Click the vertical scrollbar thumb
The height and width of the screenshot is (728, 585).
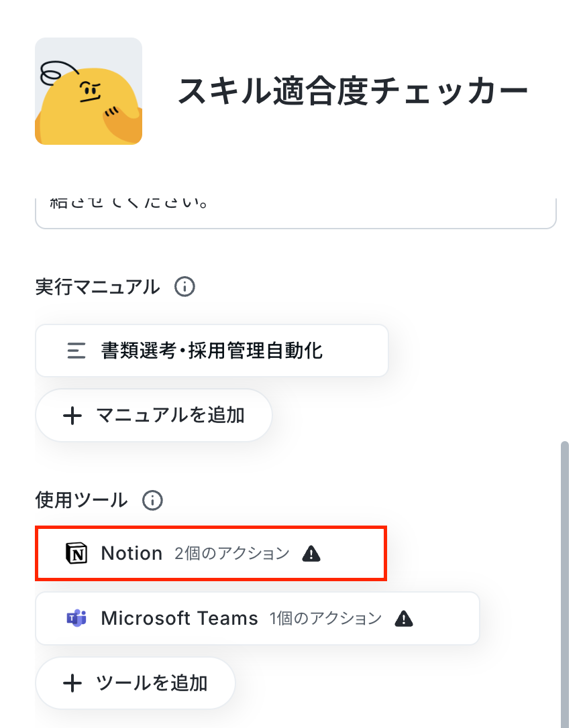(565, 585)
